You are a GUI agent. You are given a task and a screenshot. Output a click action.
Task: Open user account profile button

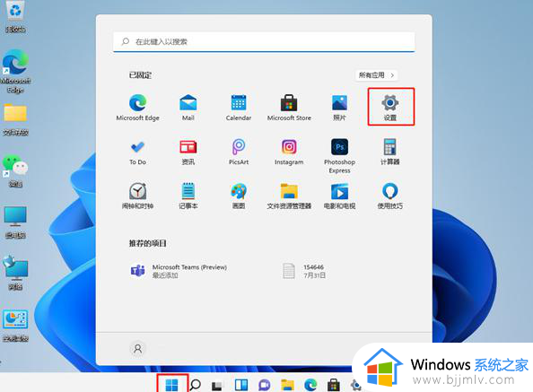137,349
